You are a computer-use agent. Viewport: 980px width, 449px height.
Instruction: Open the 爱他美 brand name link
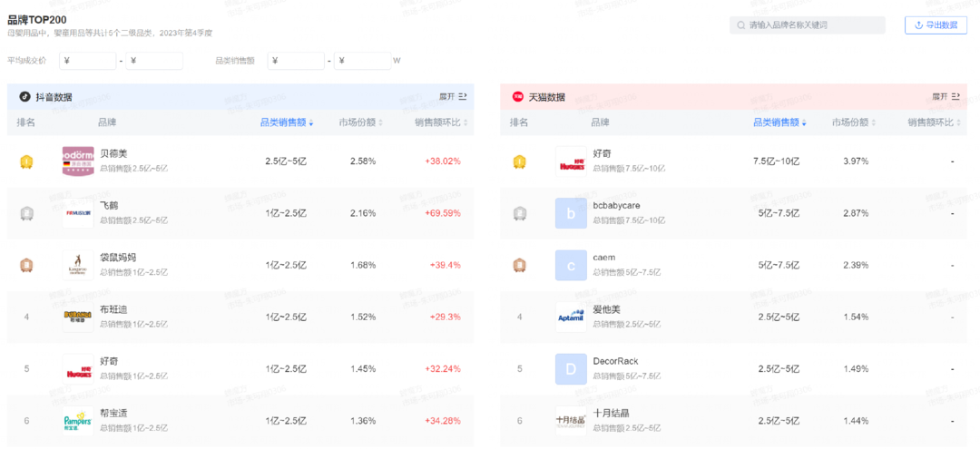pyautogui.click(x=606, y=309)
